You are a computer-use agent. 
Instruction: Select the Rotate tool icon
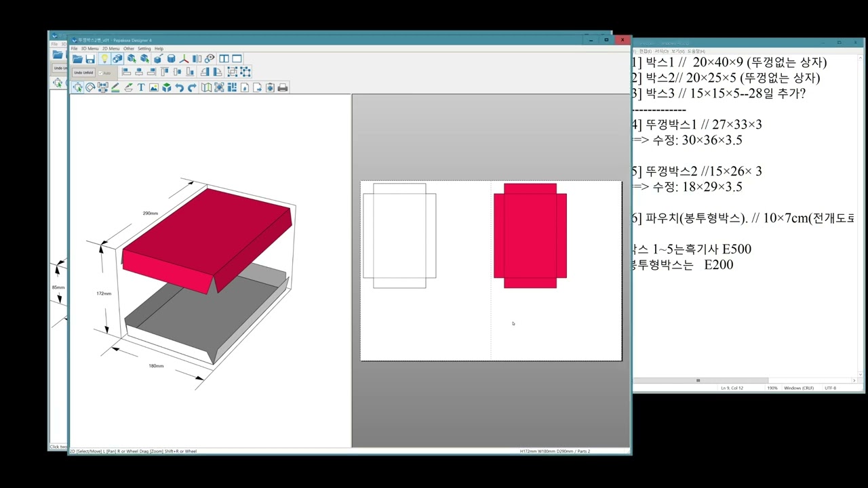pos(90,87)
